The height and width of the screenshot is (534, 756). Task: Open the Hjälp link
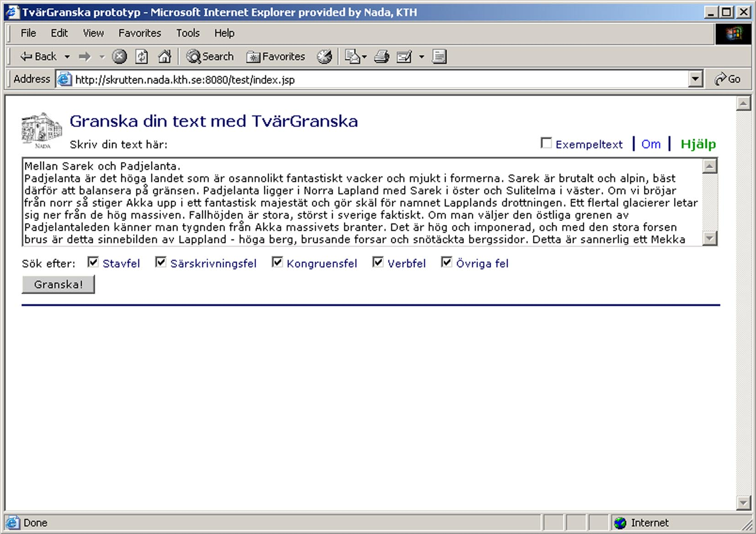click(x=698, y=144)
